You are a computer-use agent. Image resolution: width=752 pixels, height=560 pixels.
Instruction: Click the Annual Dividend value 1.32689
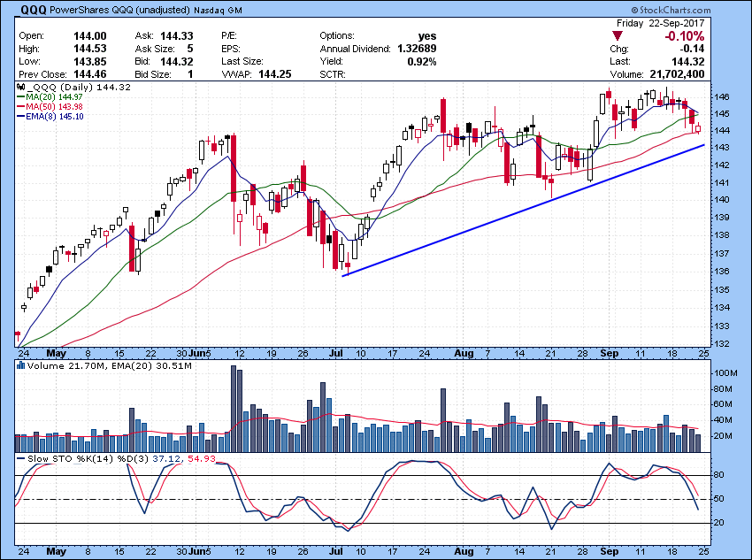tap(417, 49)
